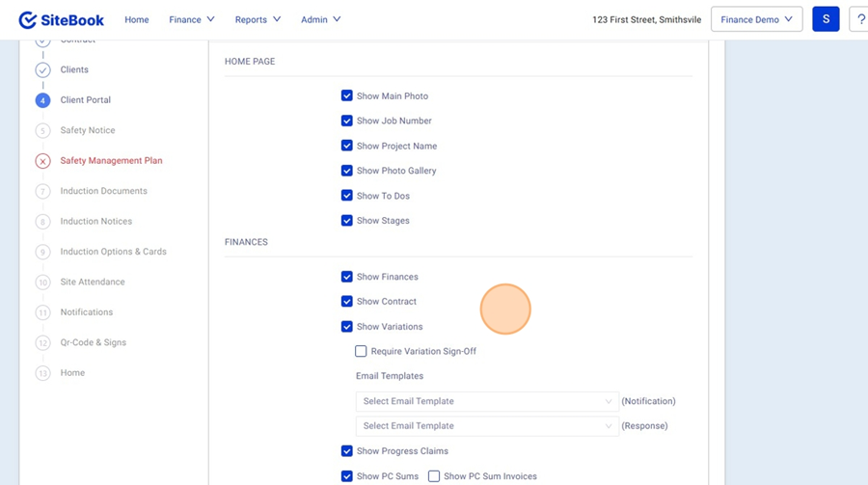Click the SiteBook logo icon
868x485 pixels.
click(28, 20)
